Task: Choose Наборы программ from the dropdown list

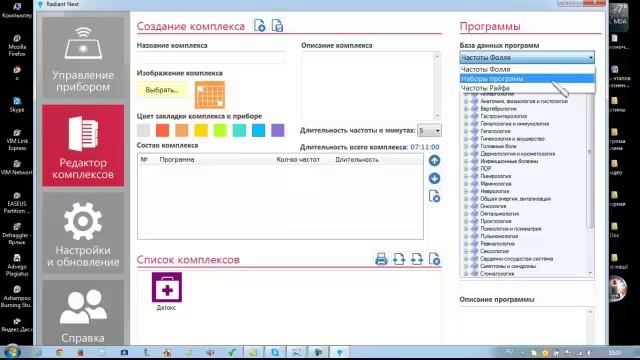Action: tap(527, 79)
